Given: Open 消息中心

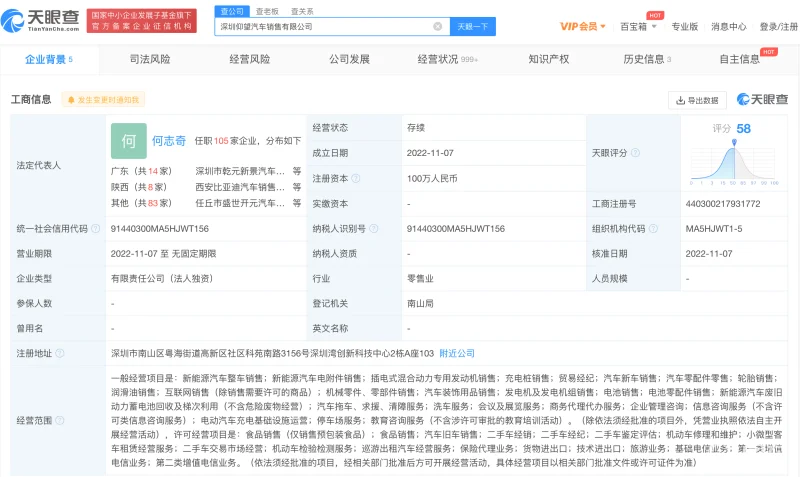Looking at the screenshot, I should coord(729,27).
